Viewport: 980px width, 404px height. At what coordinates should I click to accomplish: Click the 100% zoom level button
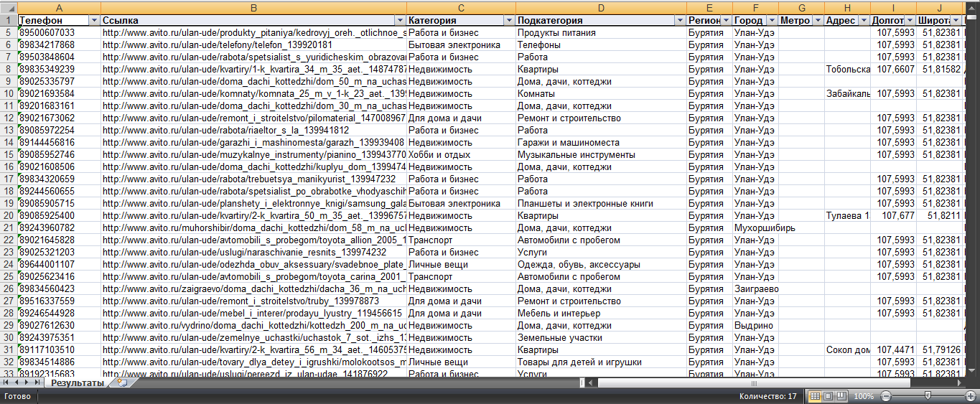click(864, 396)
